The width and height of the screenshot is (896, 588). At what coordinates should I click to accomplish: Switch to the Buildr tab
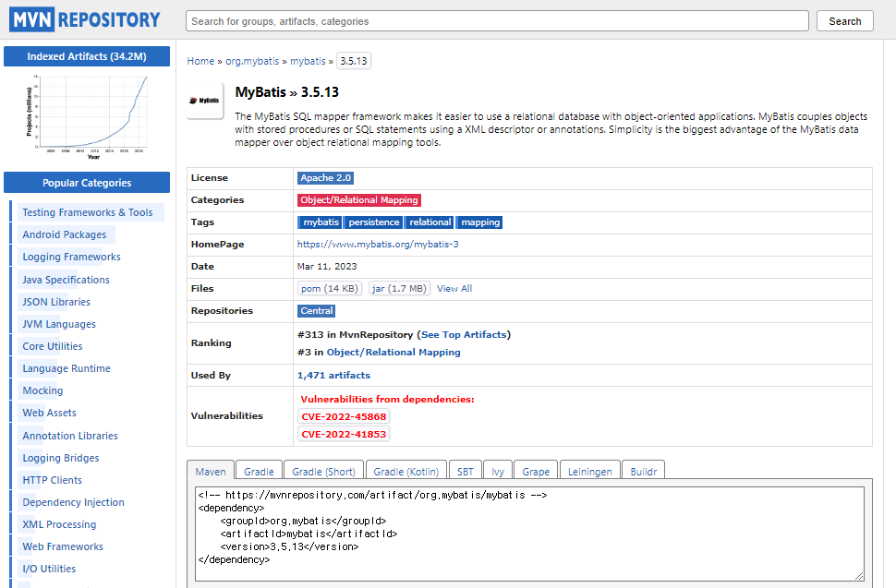point(644,472)
